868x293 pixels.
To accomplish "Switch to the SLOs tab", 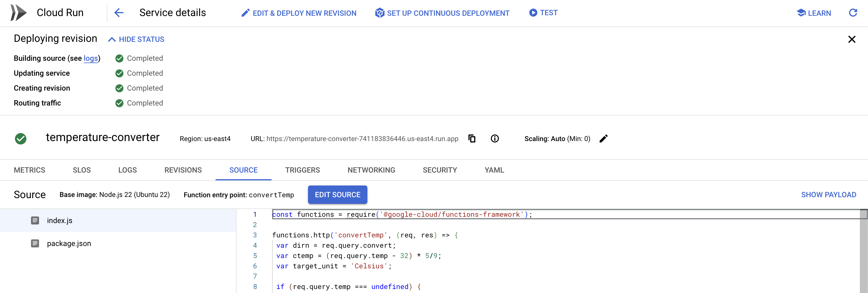I will point(82,170).
